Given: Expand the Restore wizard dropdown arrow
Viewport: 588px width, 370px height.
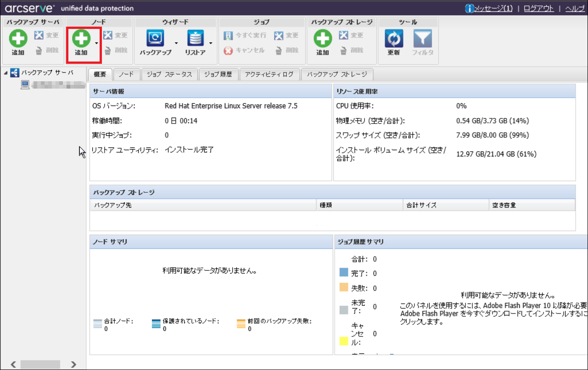Looking at the screenshot, I should pyautogui.click(x=210, y=43).
